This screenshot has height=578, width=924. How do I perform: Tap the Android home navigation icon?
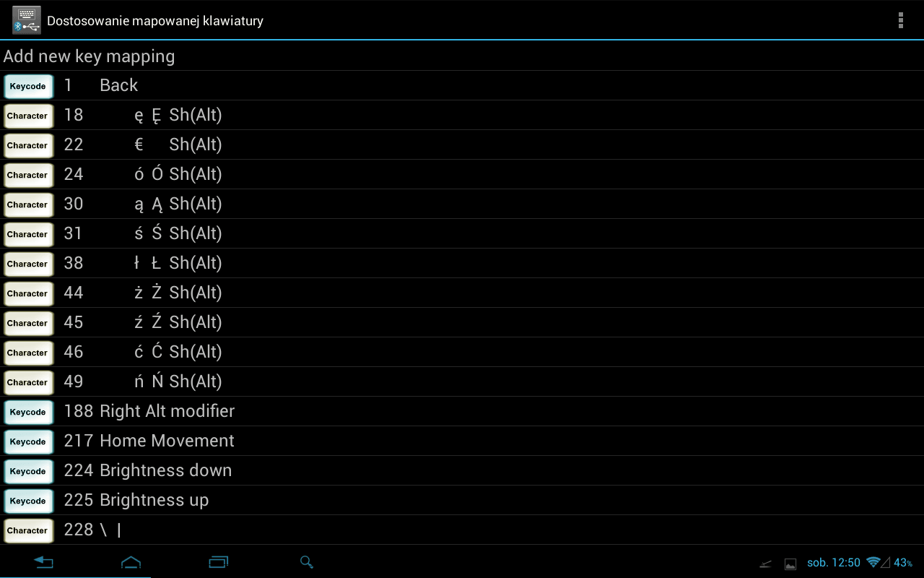131,562
